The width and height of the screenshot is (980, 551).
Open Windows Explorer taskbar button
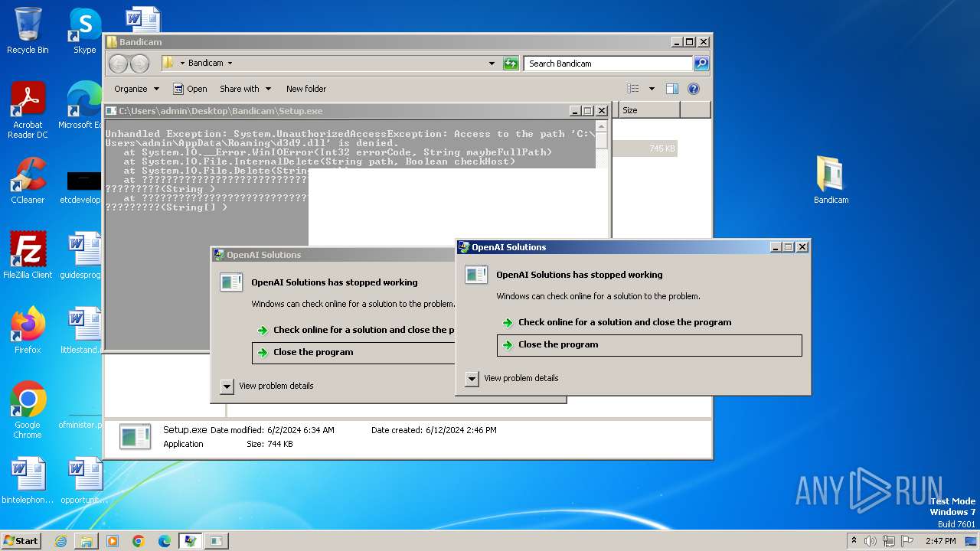point(87,541)
